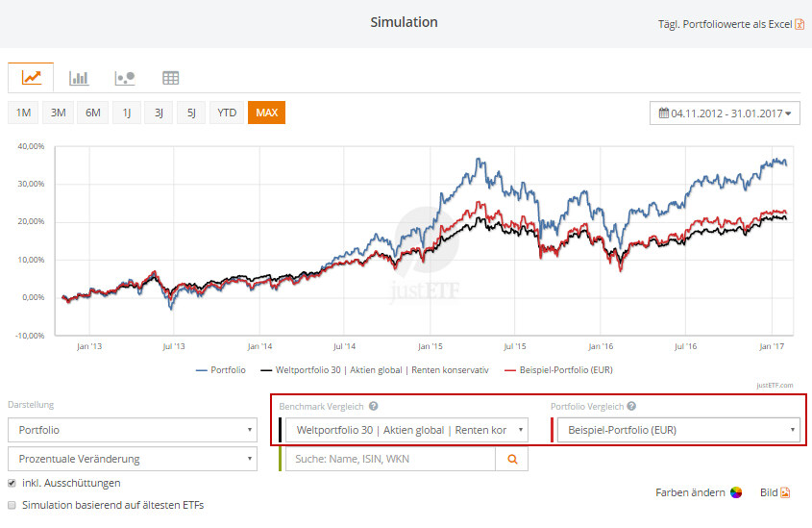Expand the Weltportfolio 30 benchmark dropdown
The image size is (812, 528).
[x=406, y=430]
